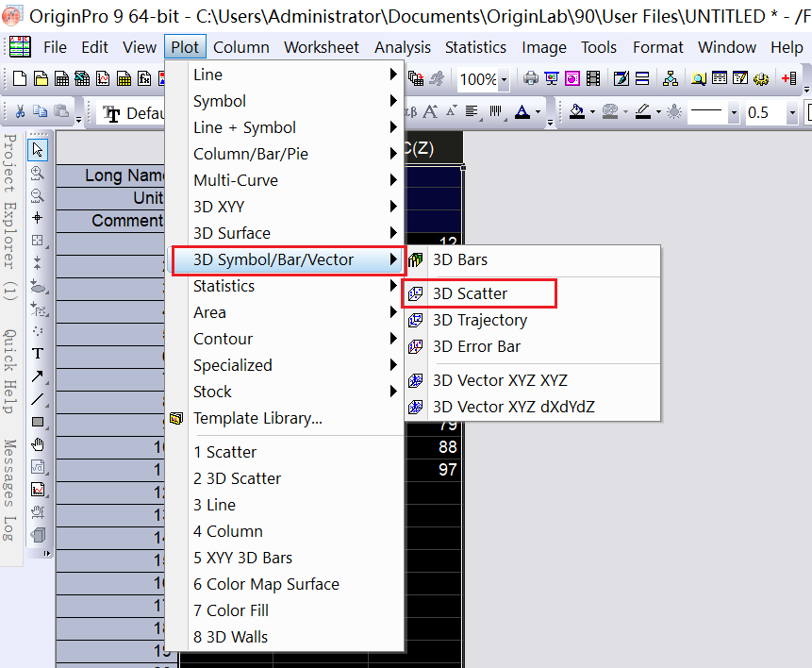The image size is (812, 668).
Task: Select the Arrow drawing tool
Action: [x=38, y=376]
